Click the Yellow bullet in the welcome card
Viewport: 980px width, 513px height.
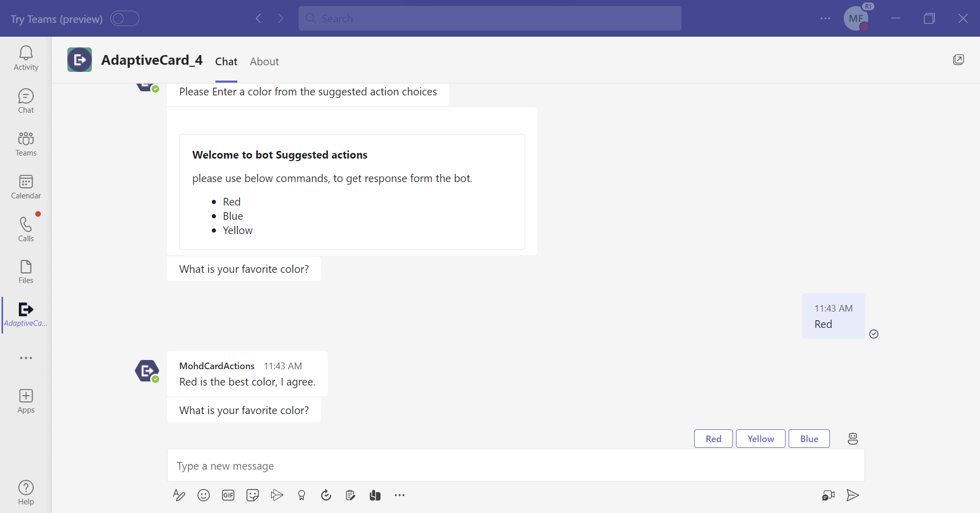pyautogui.click(x=238, y=230)
